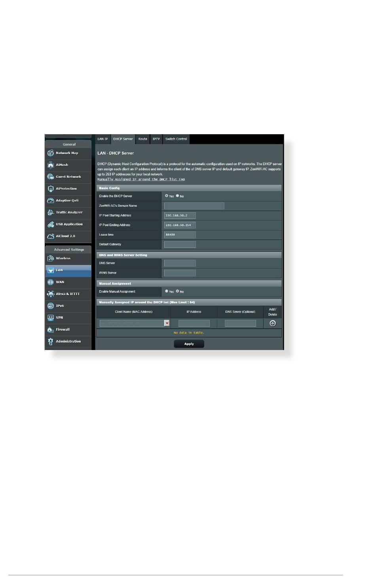Image resolution: width=376 pixels, height=588 pixels.
Task: Open Firewall menu label
Action: pyautogui.click(x=63, y=329)
